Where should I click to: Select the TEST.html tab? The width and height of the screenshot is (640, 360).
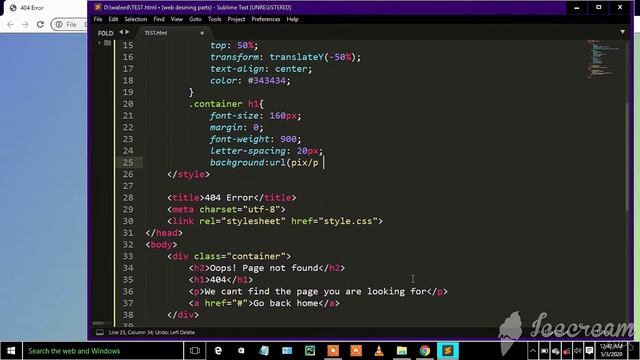(156, 33)
